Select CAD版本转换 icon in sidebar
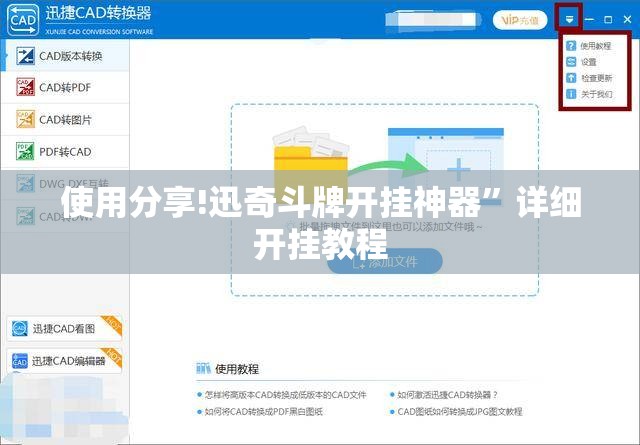 tap(25, 56)
